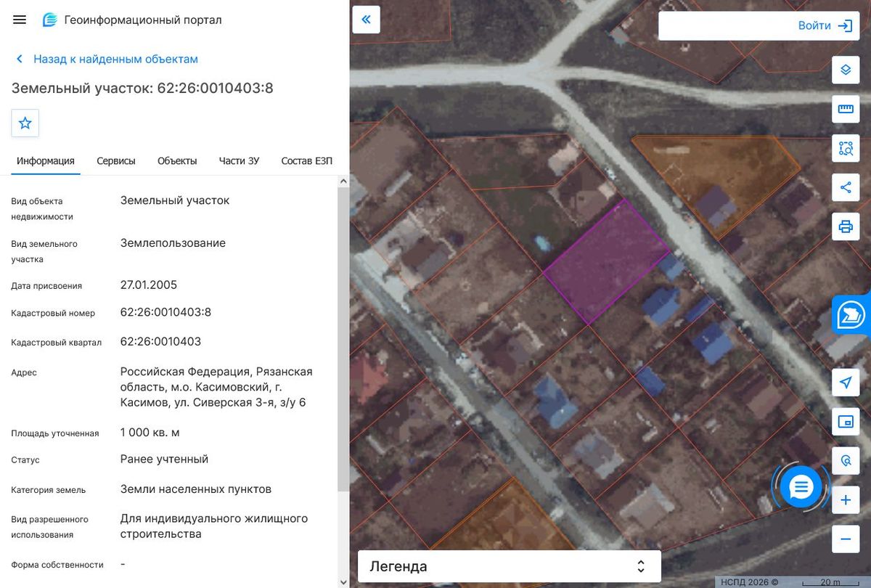
Task: Click the date value 27.01.2005
Action: tap(149, 285)
